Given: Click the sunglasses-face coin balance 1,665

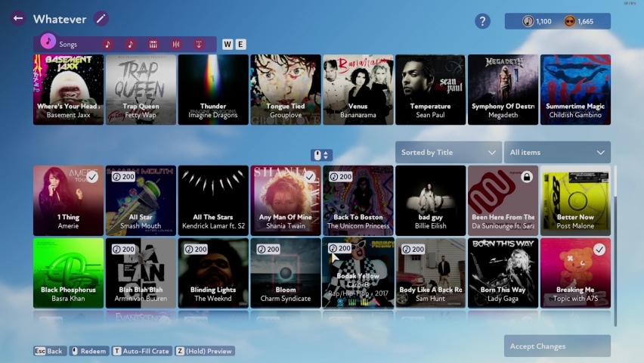Looking at the screenshot, I should (x=579, y=21).
